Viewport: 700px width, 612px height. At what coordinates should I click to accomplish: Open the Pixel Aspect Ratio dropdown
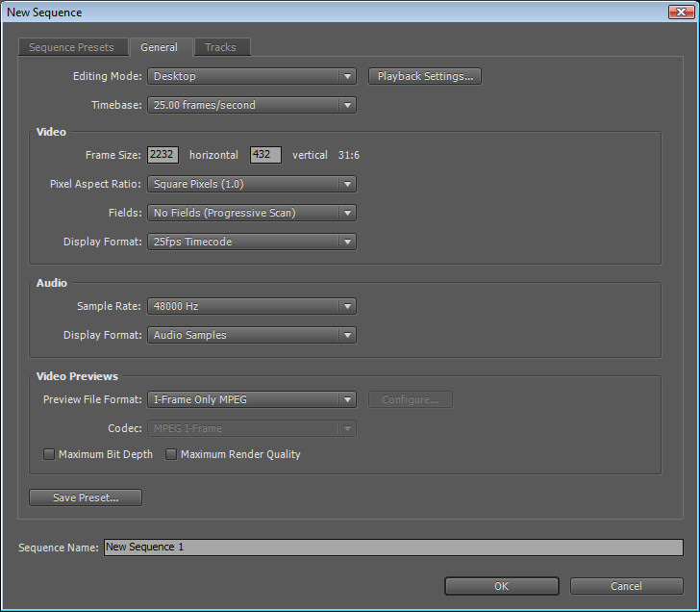click(x=251, y=184)
